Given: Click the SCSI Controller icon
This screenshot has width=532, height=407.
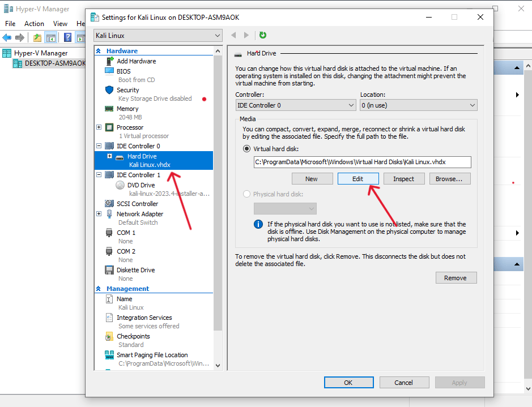Looking at the screenshot, I should [109, 203].
